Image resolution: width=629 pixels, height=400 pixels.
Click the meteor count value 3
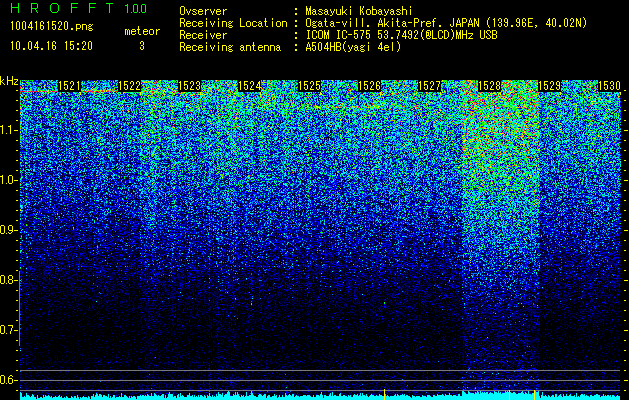tap(142, 46)
